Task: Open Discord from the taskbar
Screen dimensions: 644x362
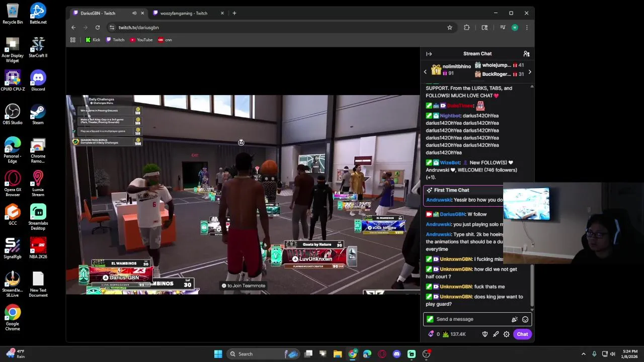Action: pos(396,354)
